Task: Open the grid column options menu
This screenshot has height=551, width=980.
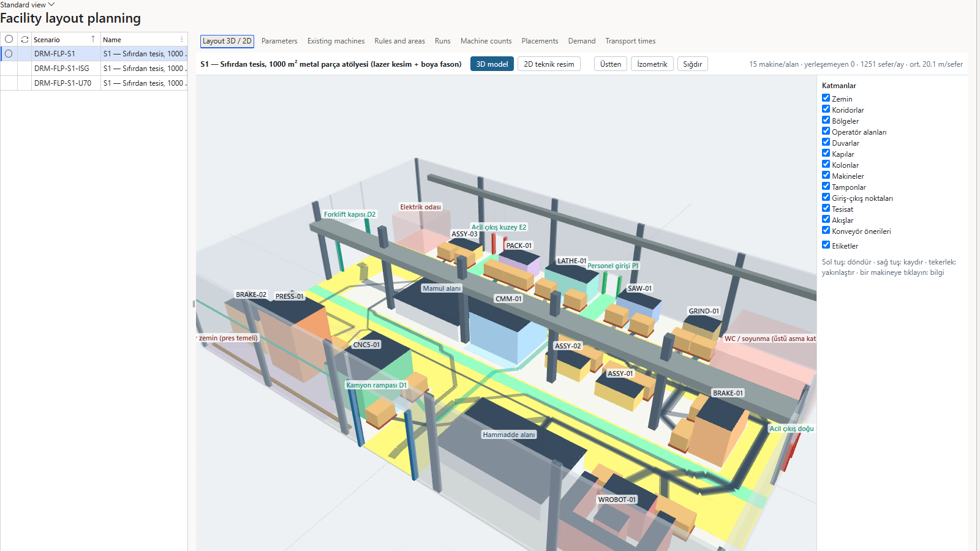Action: coord(182,39)
